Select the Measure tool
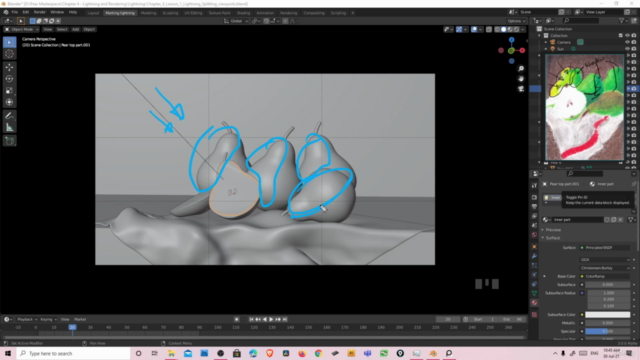The width and height of the screenshot is (640, 360). click(9, 128)
